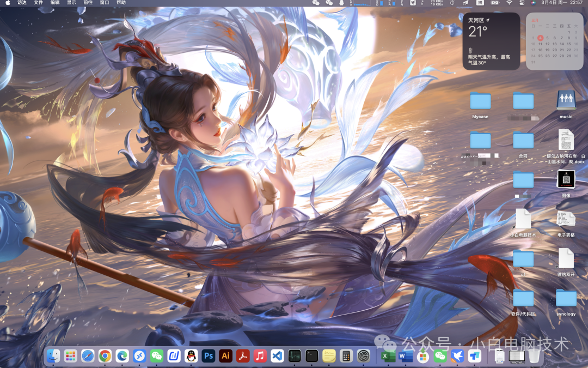Click the 拼 input method icon
588x368 pixels.
click(x=480, y=3)
